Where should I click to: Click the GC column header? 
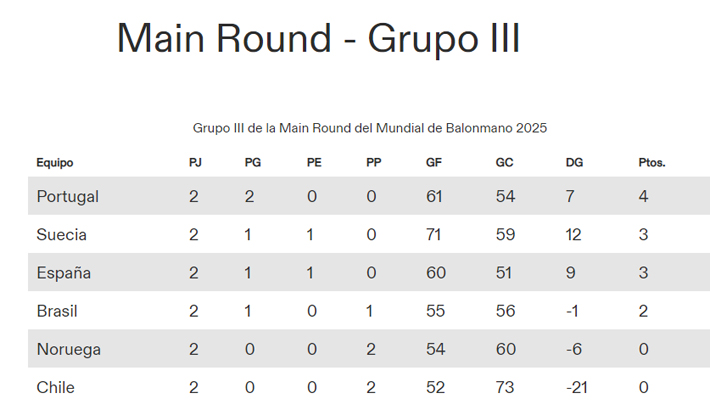(x=504, y=163)
